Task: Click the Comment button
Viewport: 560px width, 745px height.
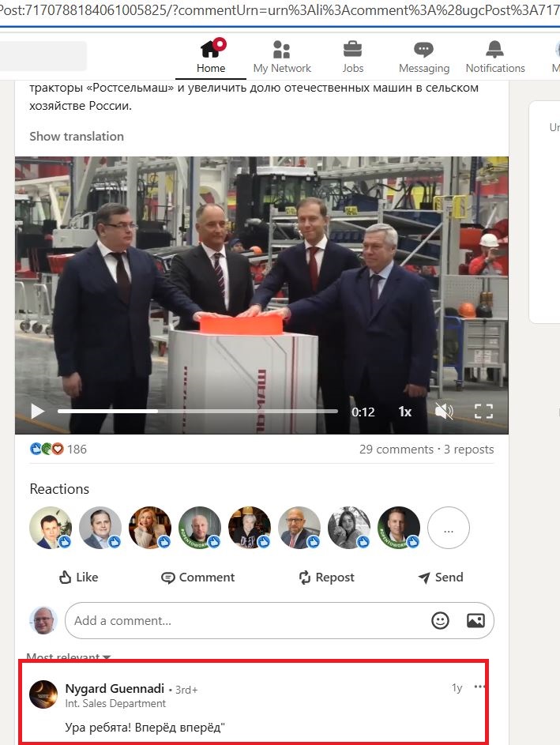Action: (197, 578)
